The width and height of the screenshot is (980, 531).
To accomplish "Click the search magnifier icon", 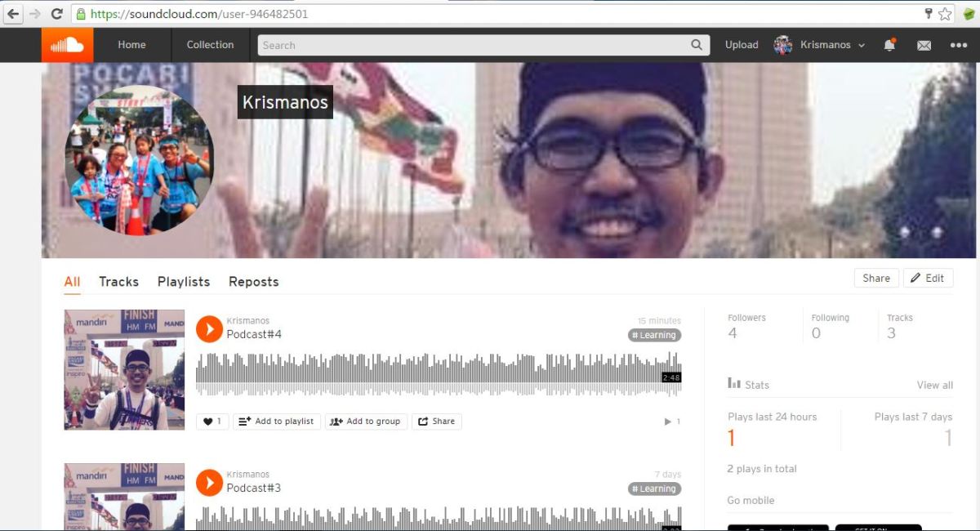I will 697,45.
